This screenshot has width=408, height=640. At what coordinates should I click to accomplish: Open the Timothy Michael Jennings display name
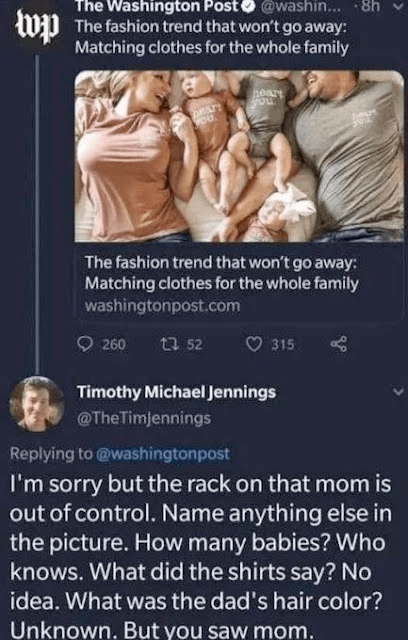177,392
